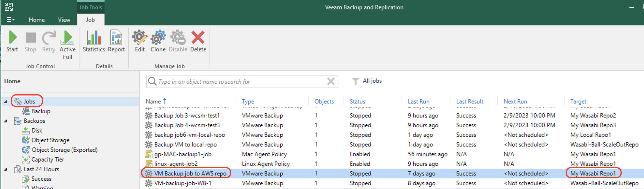Click the gp-MAC-backup1-job policy icon
The height and width of the screenshot is (189, 644).
point(149,154)
